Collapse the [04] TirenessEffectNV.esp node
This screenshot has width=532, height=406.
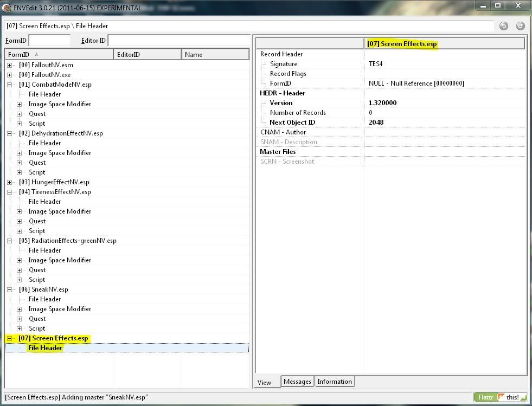click(x=10, y=192)
